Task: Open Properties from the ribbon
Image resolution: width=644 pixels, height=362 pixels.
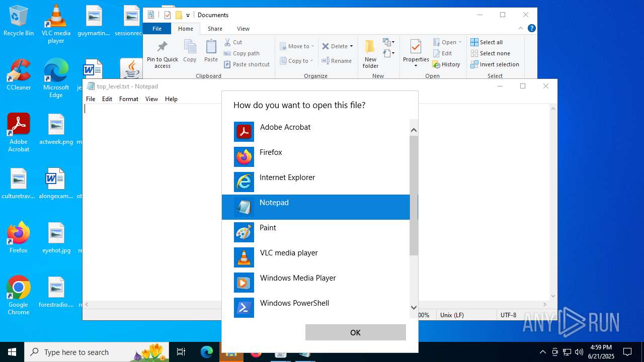Action: [x=416, y=50]
